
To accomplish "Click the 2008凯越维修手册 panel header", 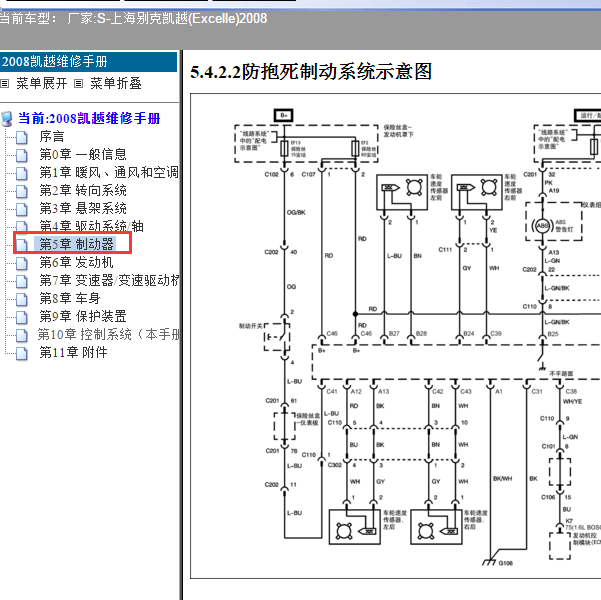I will pos(89,62).
